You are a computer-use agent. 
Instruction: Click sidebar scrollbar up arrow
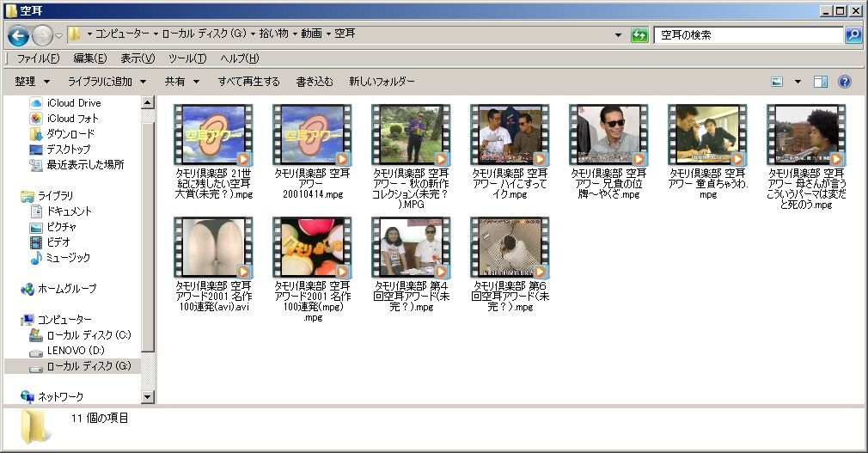tap(148, 102)
